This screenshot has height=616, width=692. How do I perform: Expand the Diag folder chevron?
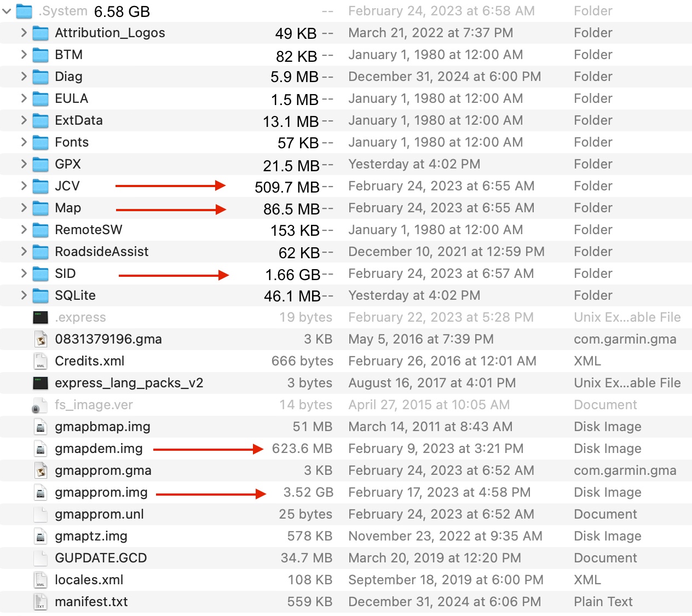(24, 77)
